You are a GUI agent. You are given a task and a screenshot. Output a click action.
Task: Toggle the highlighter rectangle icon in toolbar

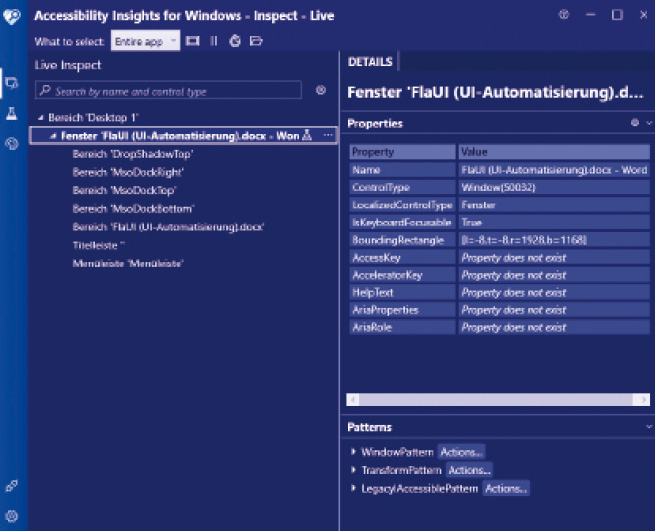pyautogui.click(x=192, y=41)
